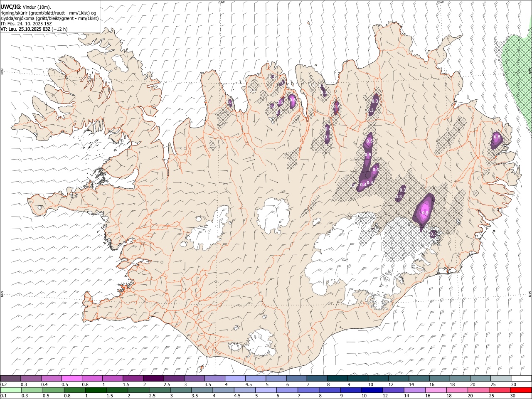
Task: Click the 'rigning/skúrir' legend description line
Action: [48, 13]
